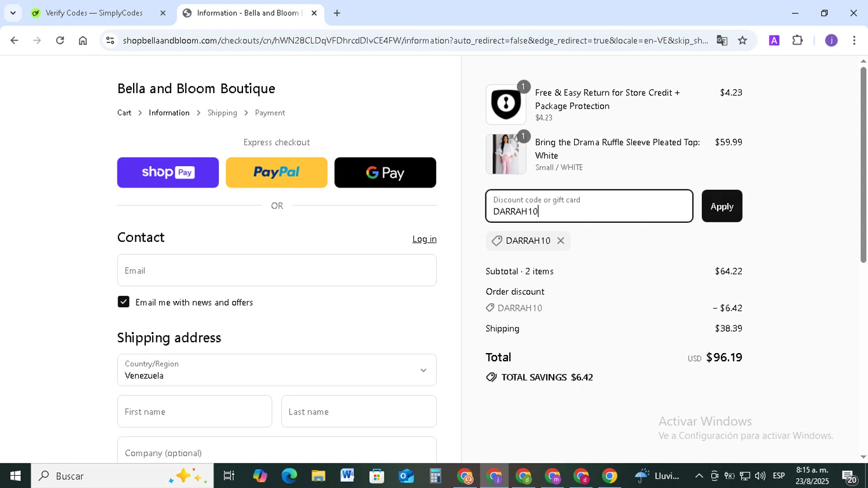Viewport: 868px width, 488px height.
Task: Open the network icon in tray
Action: (x=745, y=476)
